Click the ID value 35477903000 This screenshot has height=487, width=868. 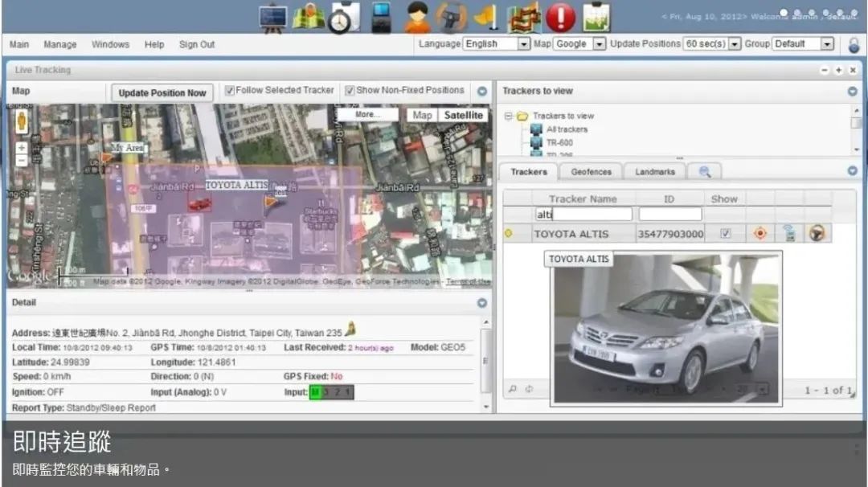(x=670, y=234)
